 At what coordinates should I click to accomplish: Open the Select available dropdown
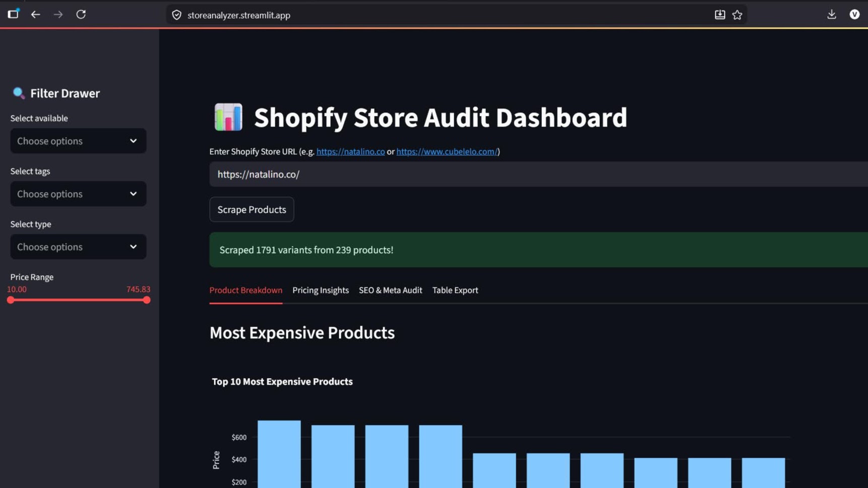click(78, 141)
